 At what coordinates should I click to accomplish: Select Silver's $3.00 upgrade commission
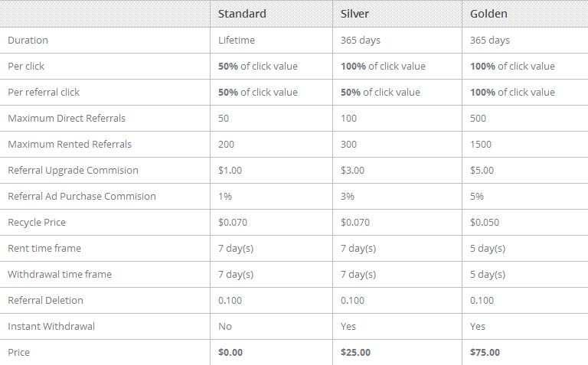point(352,170)
